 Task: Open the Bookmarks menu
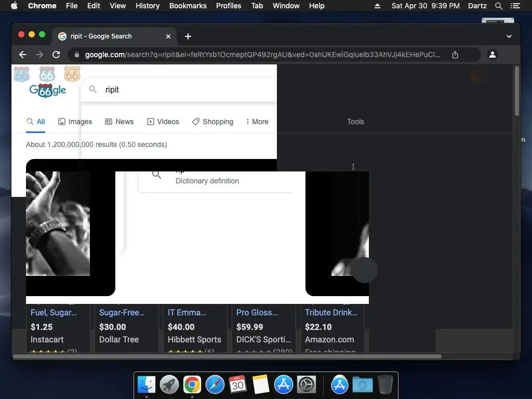pyautogui.click(x=188, y=6)
